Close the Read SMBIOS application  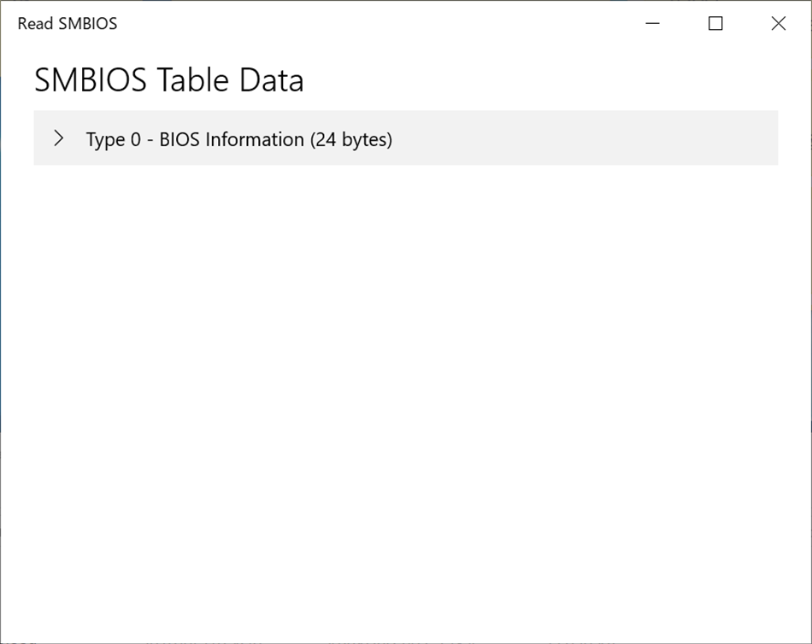[x=778, y=23]
